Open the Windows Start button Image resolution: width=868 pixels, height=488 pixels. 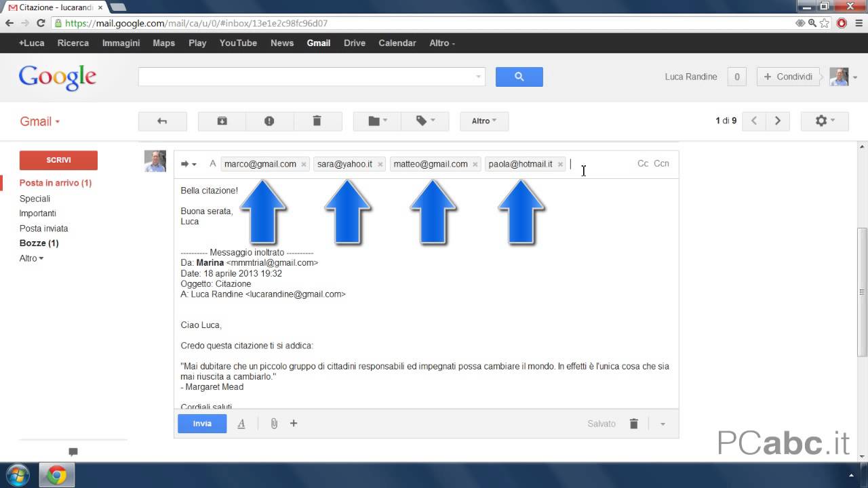tap(16, 475)
